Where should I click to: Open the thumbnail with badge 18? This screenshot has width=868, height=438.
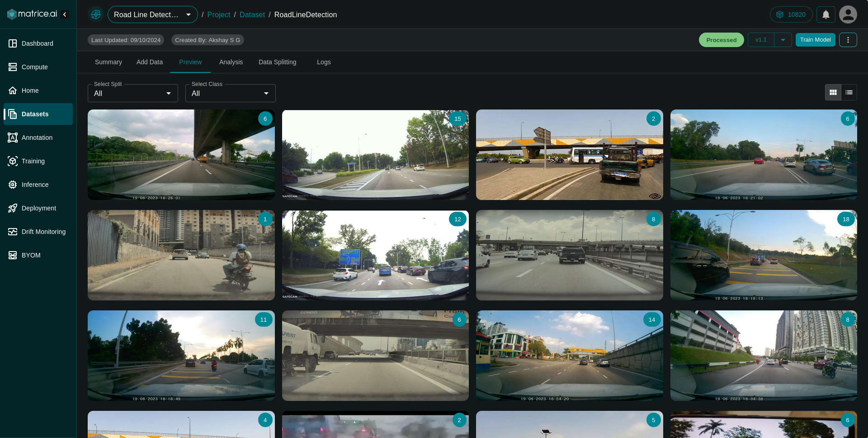[764, 255]
